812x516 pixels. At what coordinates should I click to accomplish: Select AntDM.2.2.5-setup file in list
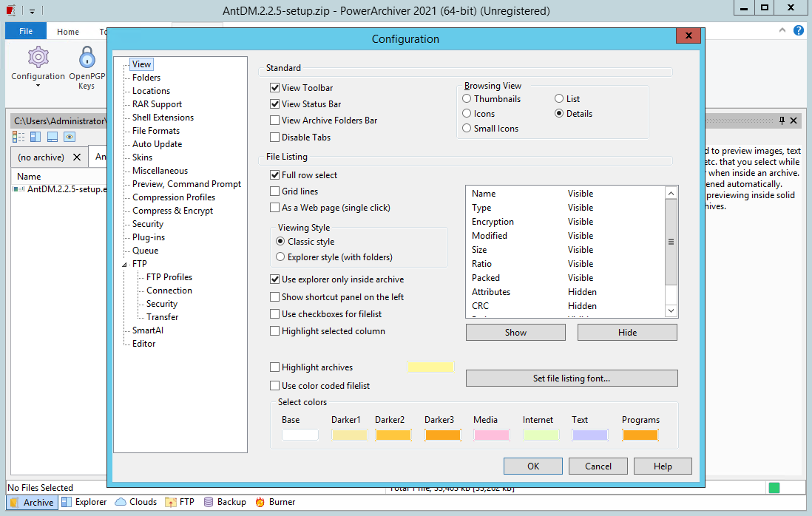tap(60, 189)
